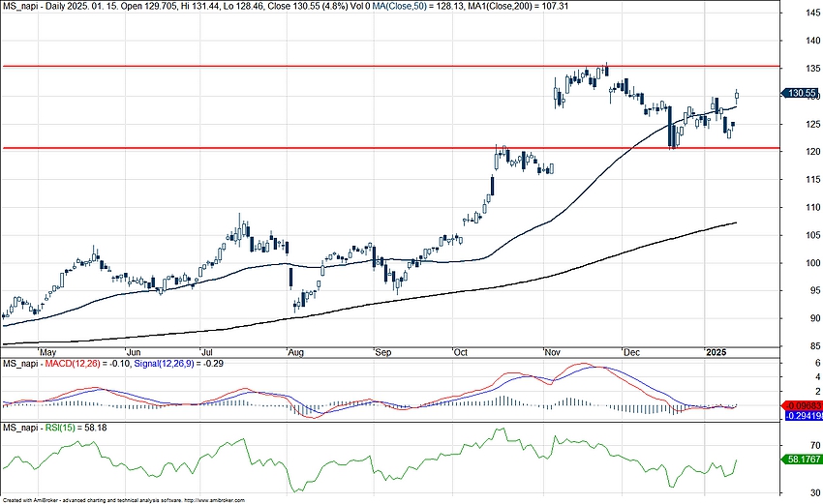
Task: Click the MS_napi Daily chart title text
Action: pyautogui.click(x=58, y=6)
